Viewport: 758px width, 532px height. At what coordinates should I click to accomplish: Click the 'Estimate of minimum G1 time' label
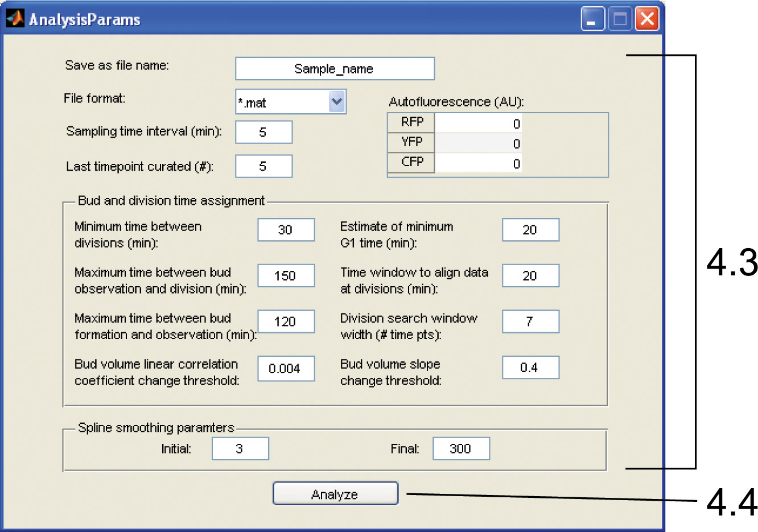pos(397,234)
